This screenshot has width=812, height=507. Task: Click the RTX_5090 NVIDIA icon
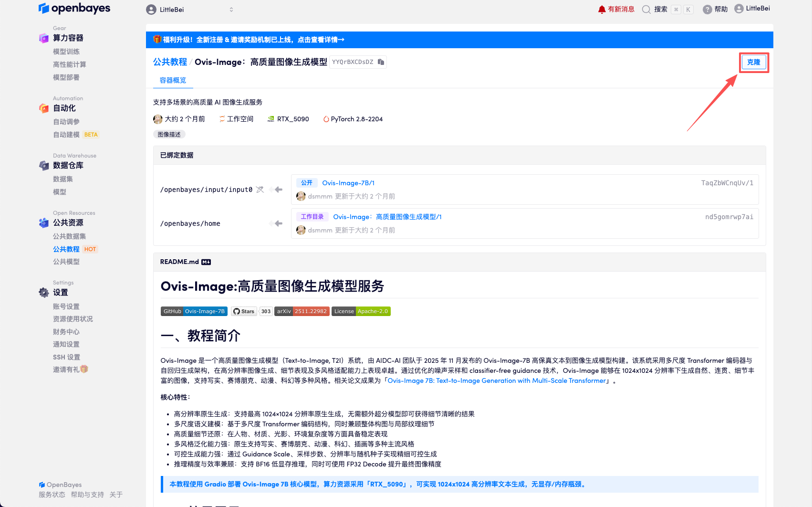tap(271, 119)
